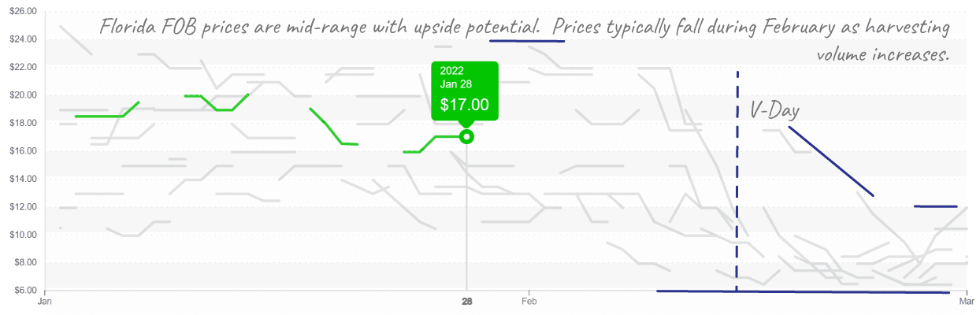The image size is (980, 315).
Task: Click the gray vertical crosshair line below marker
Action: click(x=466, y=217)
